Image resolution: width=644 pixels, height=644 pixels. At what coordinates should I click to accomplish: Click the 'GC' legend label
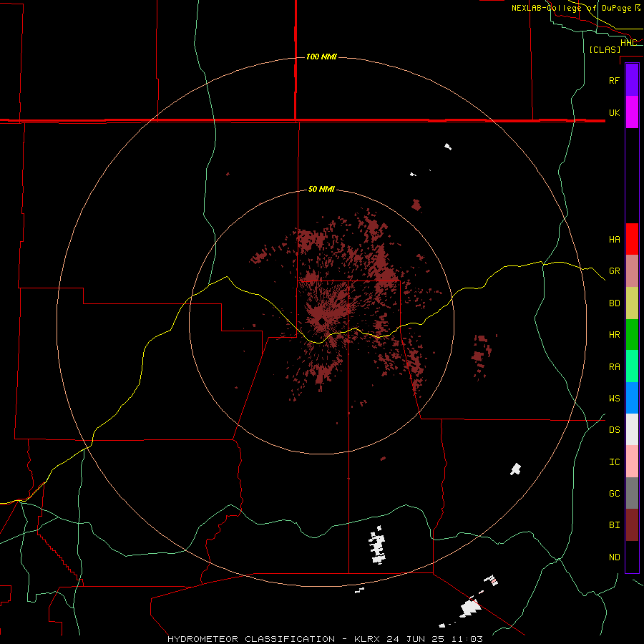[614, 494]
